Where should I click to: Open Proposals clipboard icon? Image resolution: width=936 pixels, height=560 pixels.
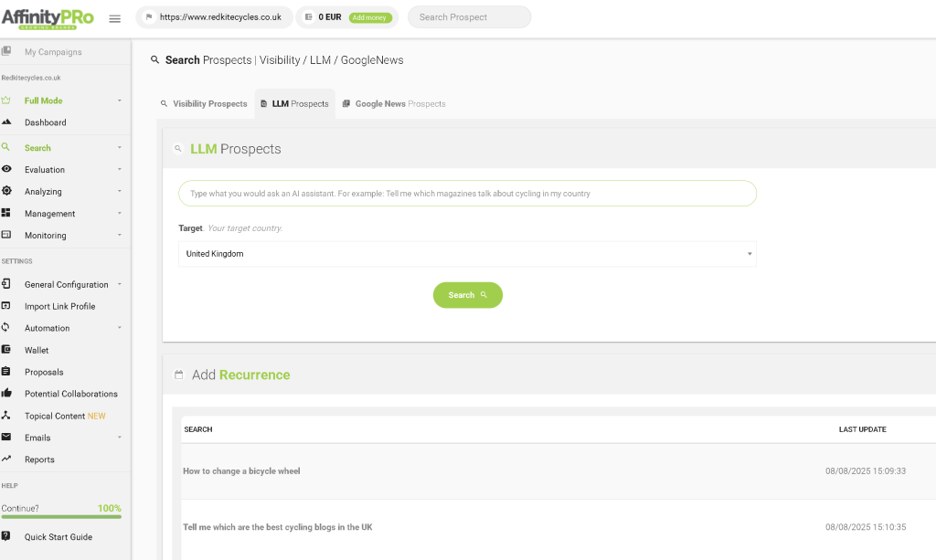[6, 372]
